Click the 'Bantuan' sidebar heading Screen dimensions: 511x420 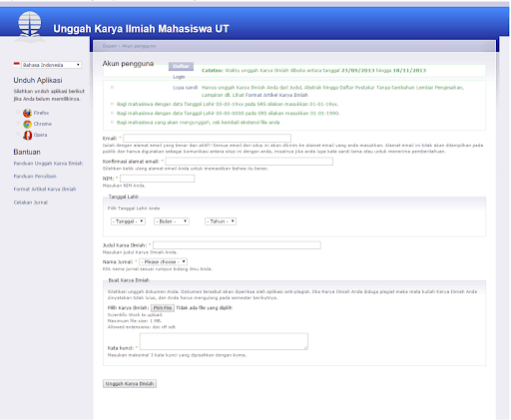point(27,153)
